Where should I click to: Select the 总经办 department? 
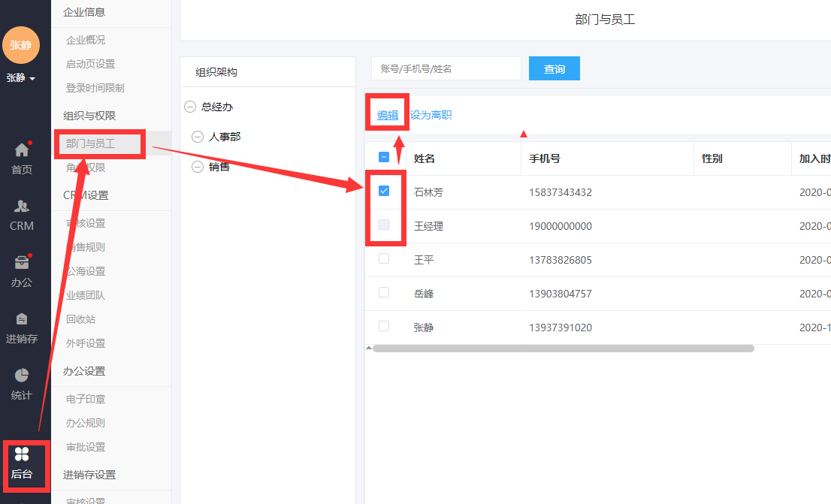217,107
